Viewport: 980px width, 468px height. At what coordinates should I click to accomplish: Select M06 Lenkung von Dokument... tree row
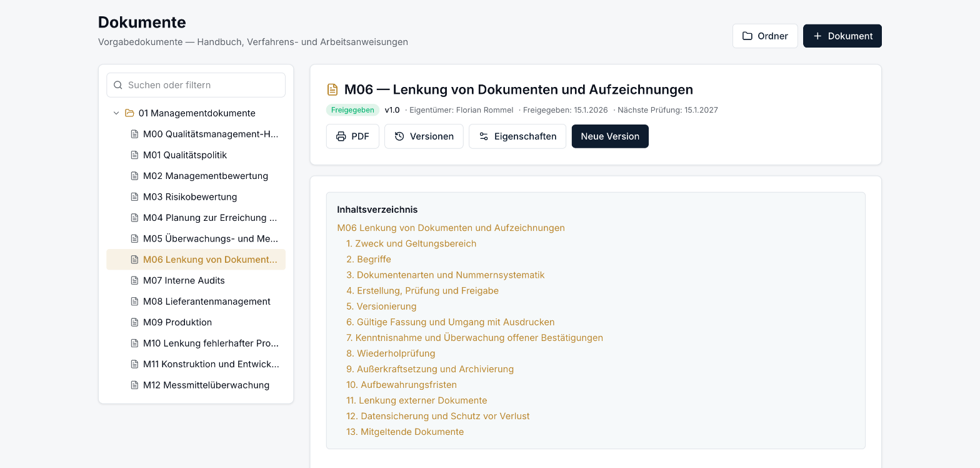196,260
